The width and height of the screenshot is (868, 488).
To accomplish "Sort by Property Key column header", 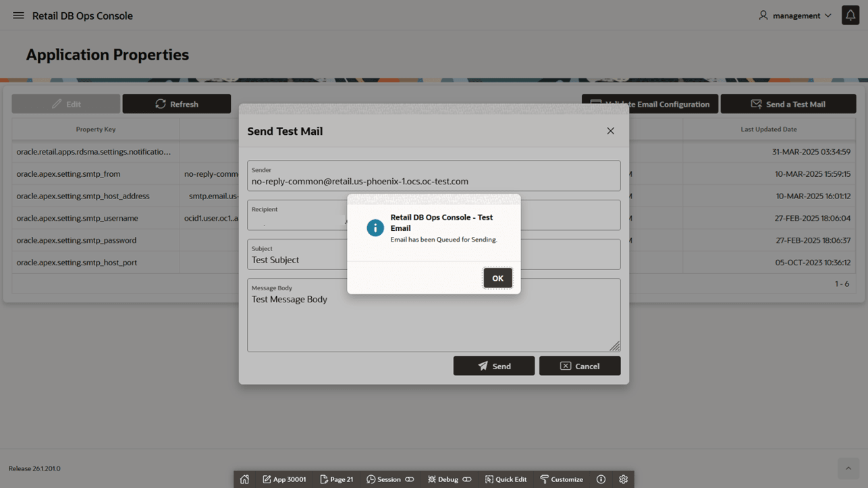I will tap(96, 129).
